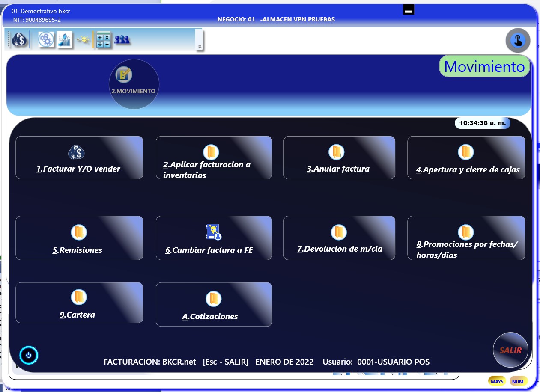Select the 2.MOVIMIENTO circular menu
Viewport: 540px width, 392px height.
pos(134,84)
